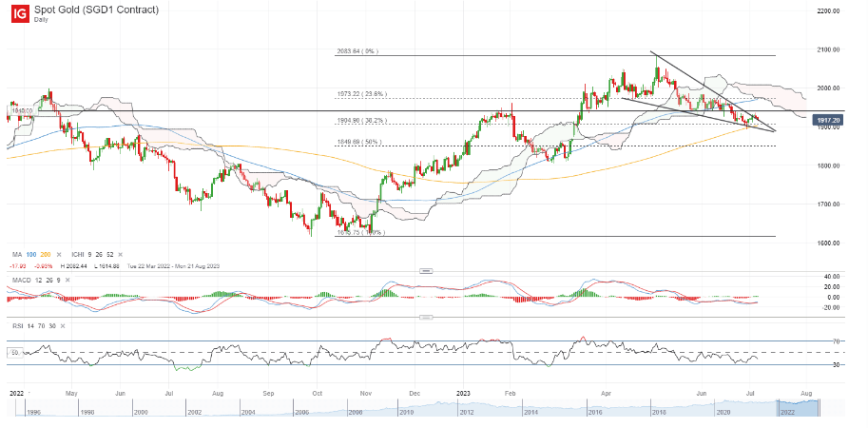Click the Spot Gold (SGD1 Contract) title
The image size is (868, 428).
click(96, 10)
